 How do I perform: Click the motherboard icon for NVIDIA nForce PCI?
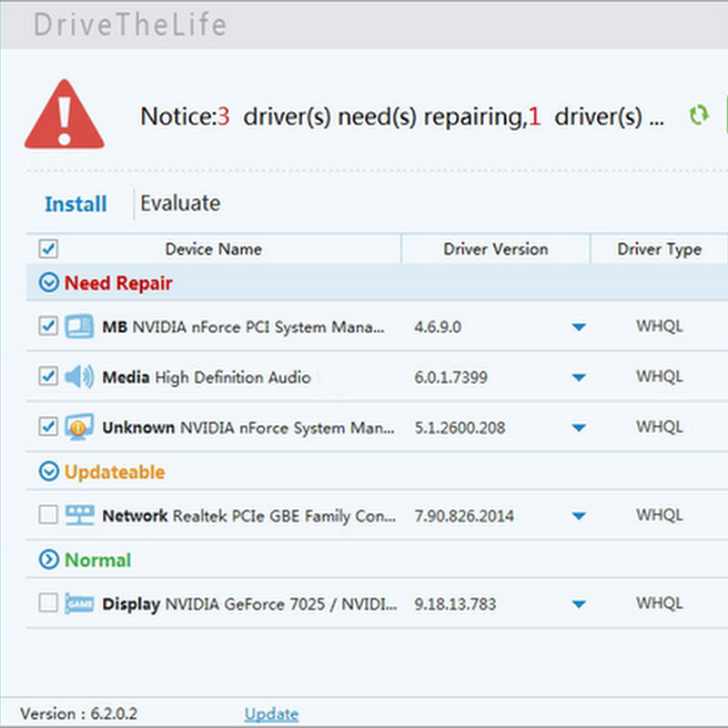[x=79, y=327]
